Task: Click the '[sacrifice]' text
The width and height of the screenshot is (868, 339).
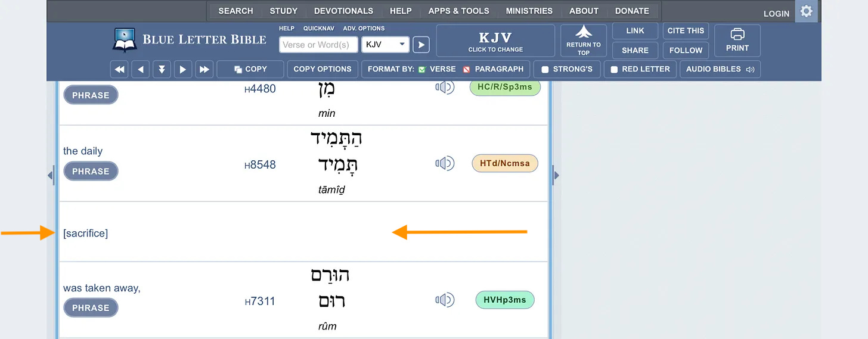Action: click(x=85, y=234)
